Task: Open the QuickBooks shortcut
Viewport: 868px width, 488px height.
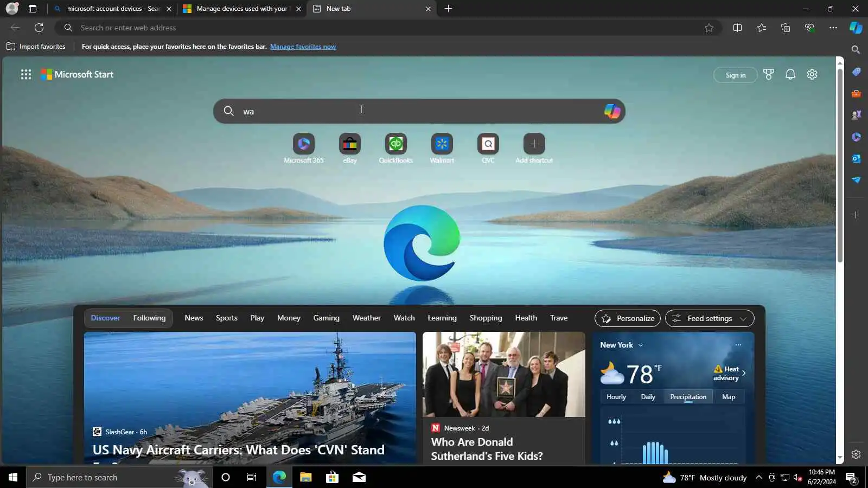Action: coord(396,148)
